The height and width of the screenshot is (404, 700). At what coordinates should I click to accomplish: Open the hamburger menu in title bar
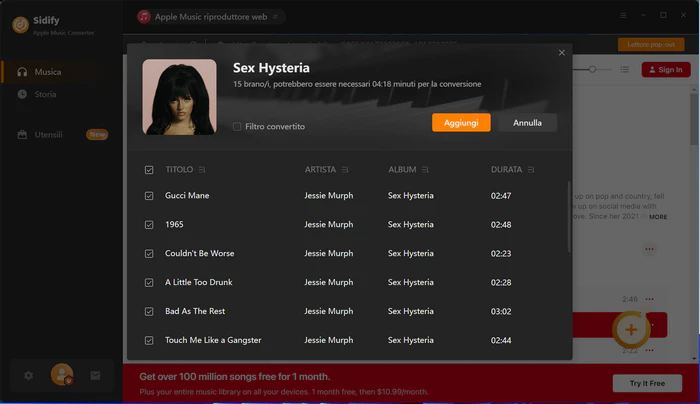coord(623,15)
